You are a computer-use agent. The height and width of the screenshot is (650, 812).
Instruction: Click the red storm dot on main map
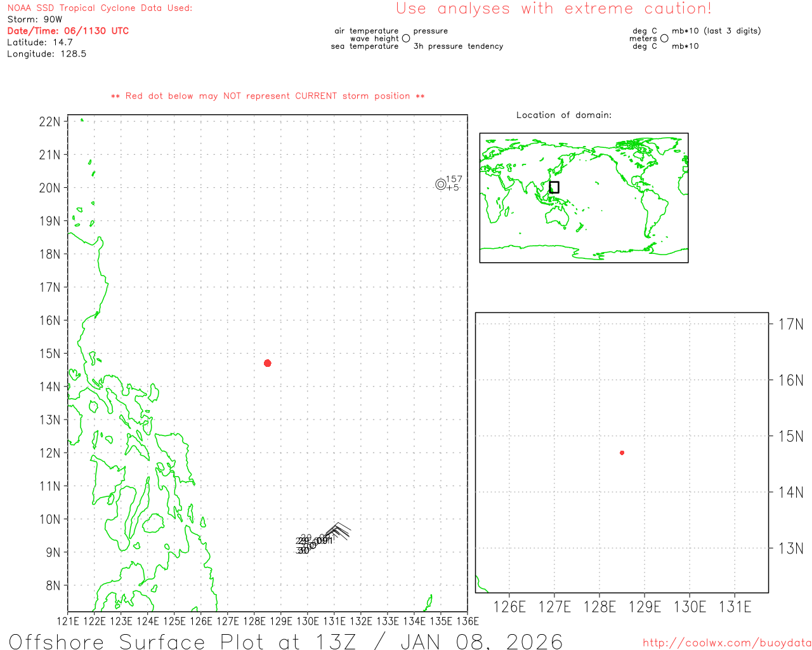point(267,363)
